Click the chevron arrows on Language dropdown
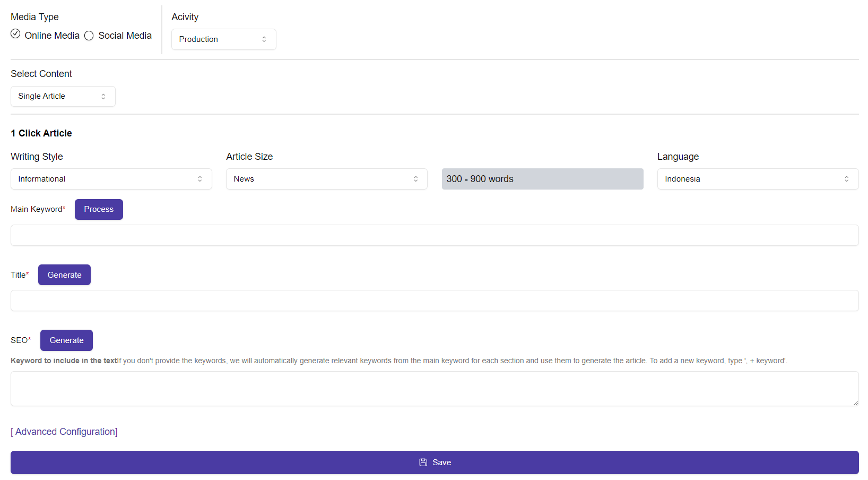Image resolution: width=868 pixels, height=480 pixels. [x=846, y=179]
